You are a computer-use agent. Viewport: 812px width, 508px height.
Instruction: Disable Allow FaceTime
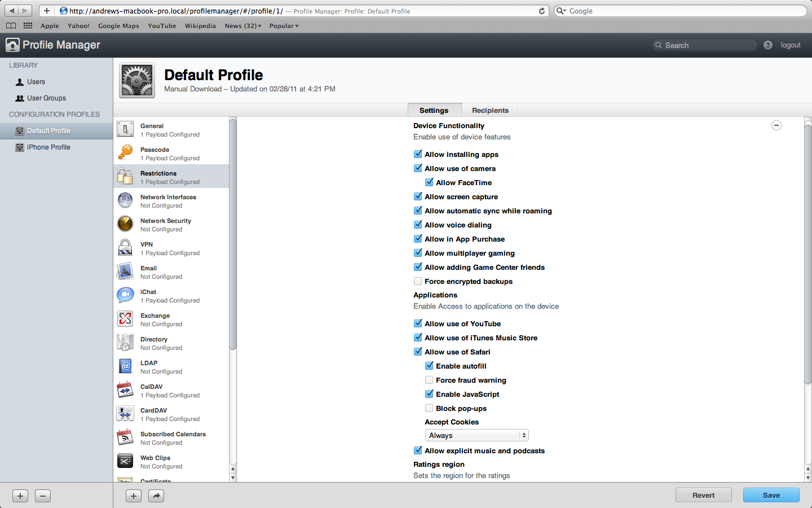[x=429, y=182]
